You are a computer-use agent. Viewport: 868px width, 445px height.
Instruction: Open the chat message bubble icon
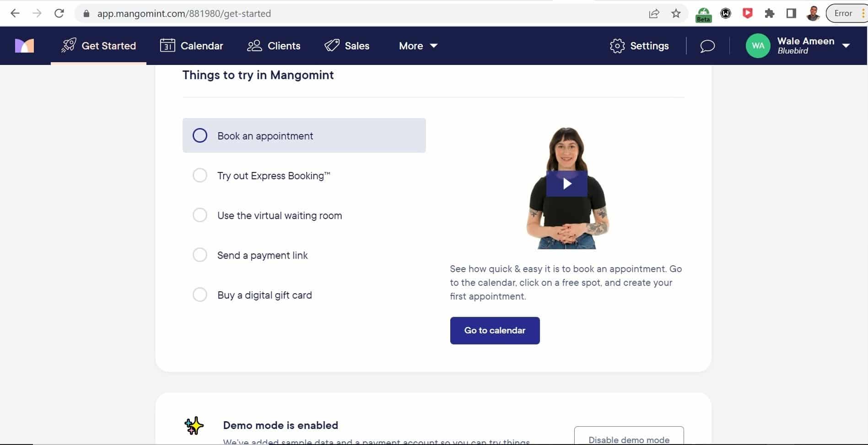tap(707, 46)
